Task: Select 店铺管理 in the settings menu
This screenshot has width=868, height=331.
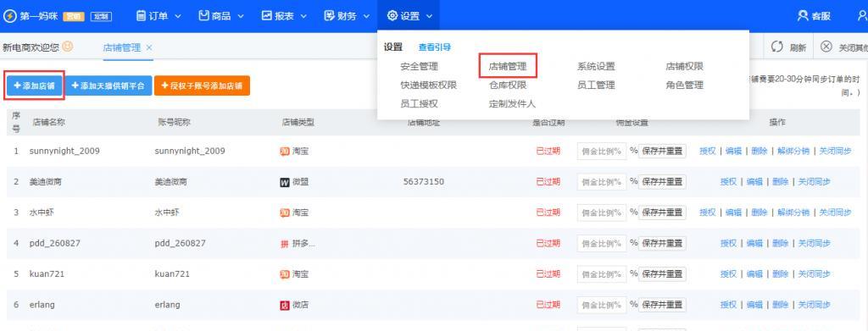Action: [x=508, y=66]
